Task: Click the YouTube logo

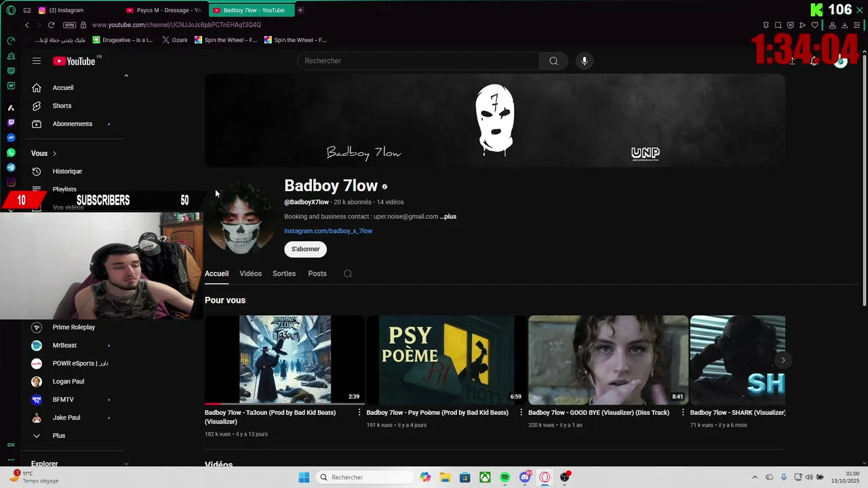Action: pyautogui.click(x=74, y=61)
